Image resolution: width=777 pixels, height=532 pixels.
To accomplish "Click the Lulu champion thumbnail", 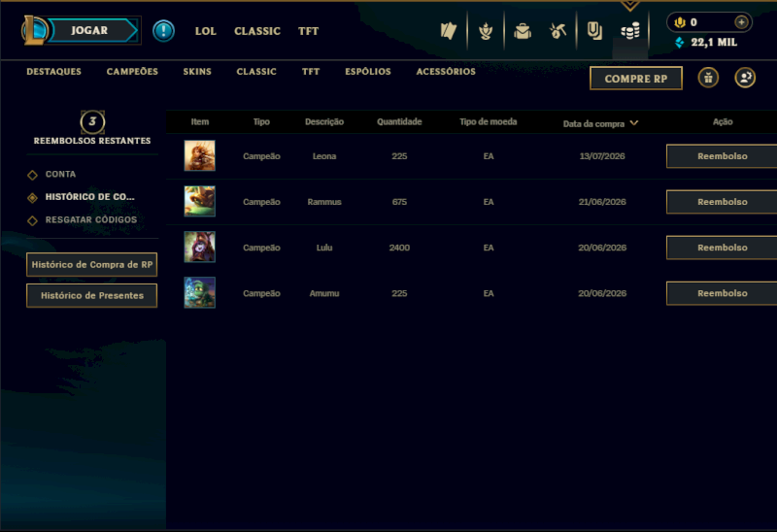I will point(200,247).
